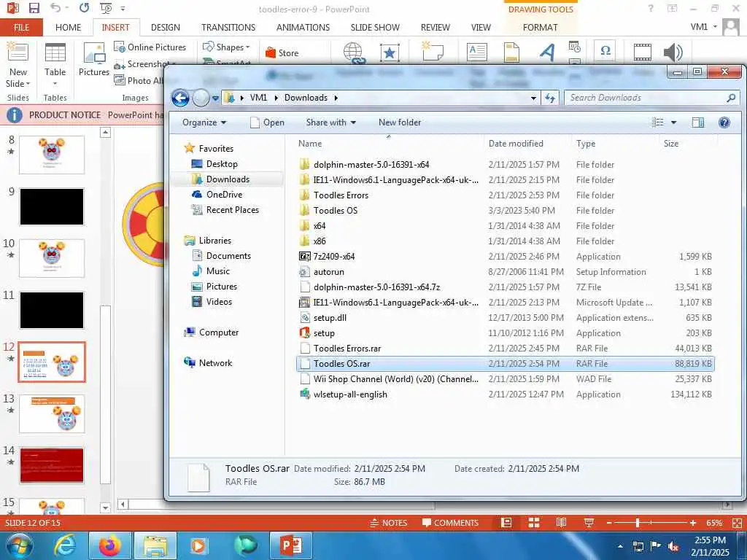Toggle NOTES pane in status bar
Image resolution: width=747 pixels, height=560 pixels.
(x=389, y=523)
